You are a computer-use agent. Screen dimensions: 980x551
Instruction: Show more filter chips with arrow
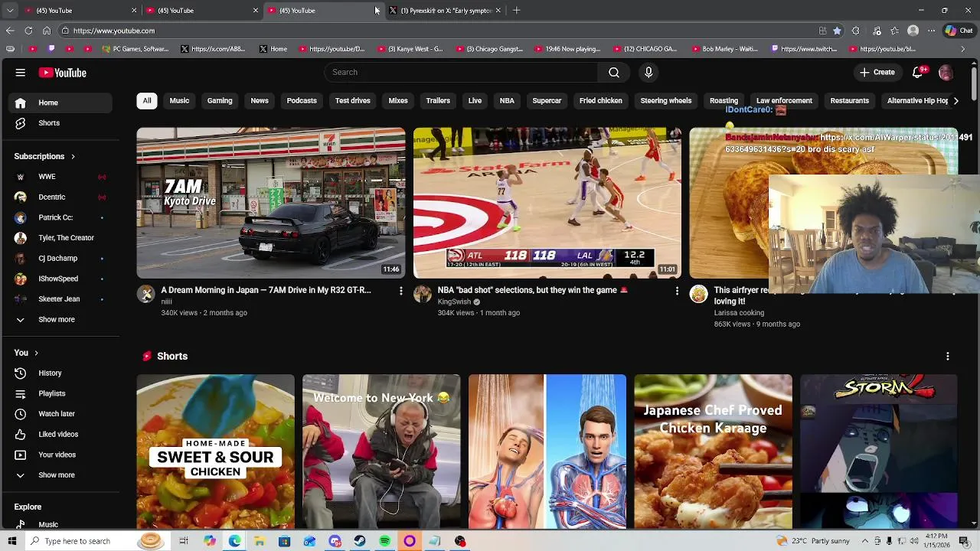click(x=955, y=100)
